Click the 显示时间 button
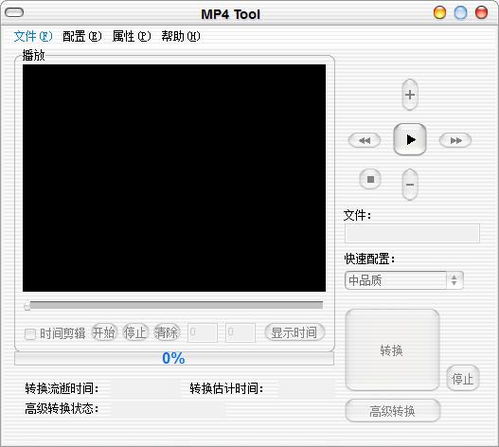This screenshot has height=447, width=499. (x=294, y=332)
